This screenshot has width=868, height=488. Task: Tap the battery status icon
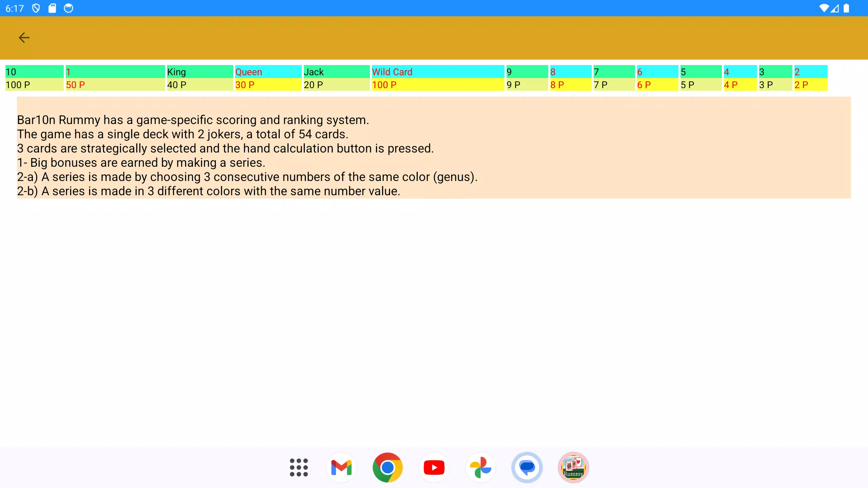pyautogui.click(x=846, y=8)
